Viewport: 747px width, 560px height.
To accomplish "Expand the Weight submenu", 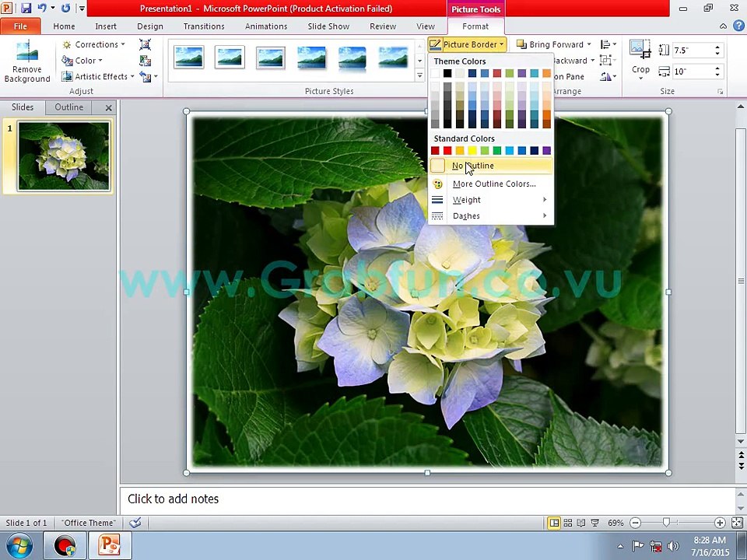I will point(491,200).
